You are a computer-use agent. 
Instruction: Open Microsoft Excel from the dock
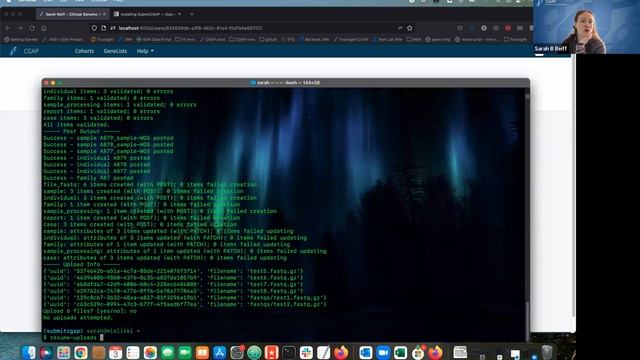click(400, 352)
